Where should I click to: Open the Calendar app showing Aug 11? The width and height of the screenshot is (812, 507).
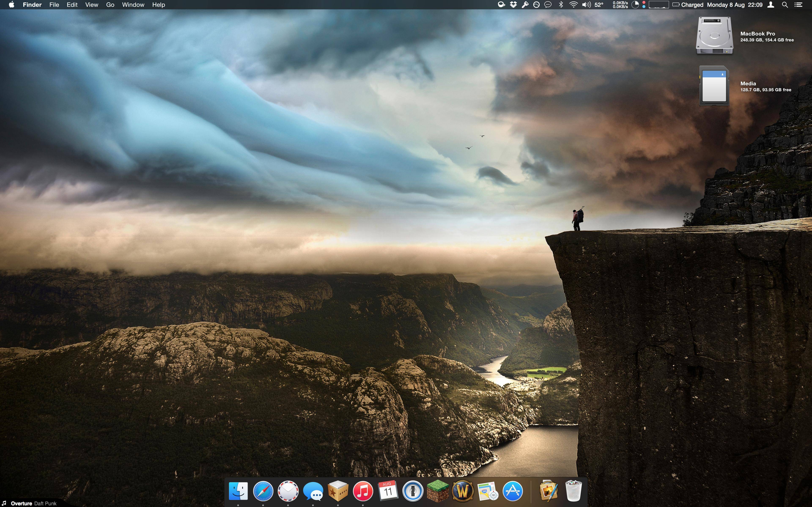(x=388, y=491)
